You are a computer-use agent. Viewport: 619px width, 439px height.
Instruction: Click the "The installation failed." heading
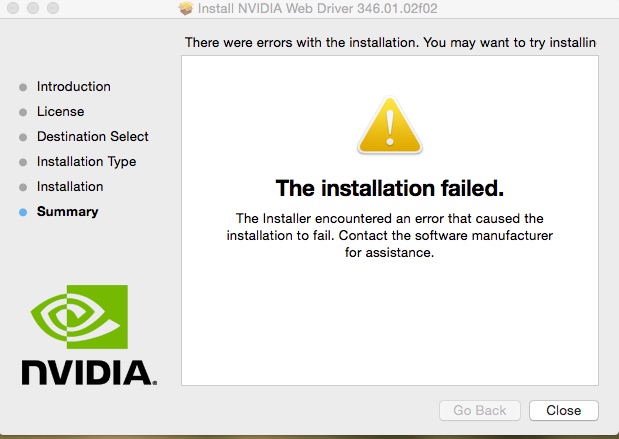click(390, 188)
